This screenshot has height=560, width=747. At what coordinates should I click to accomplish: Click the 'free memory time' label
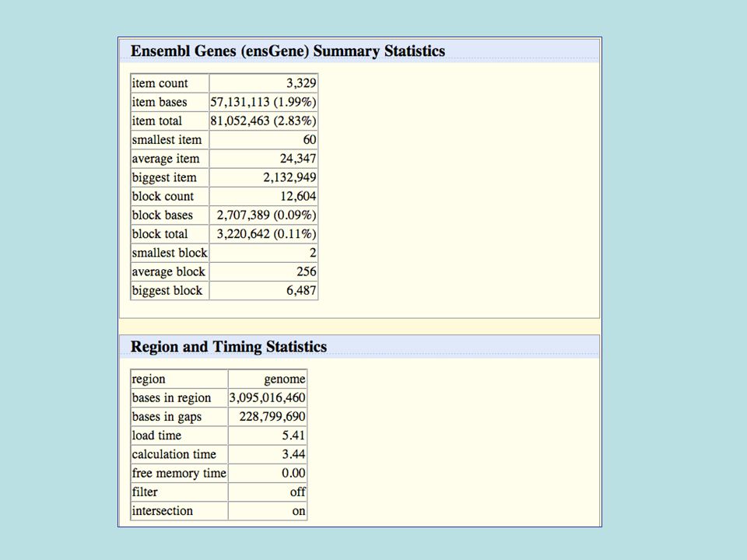[179, 474]
